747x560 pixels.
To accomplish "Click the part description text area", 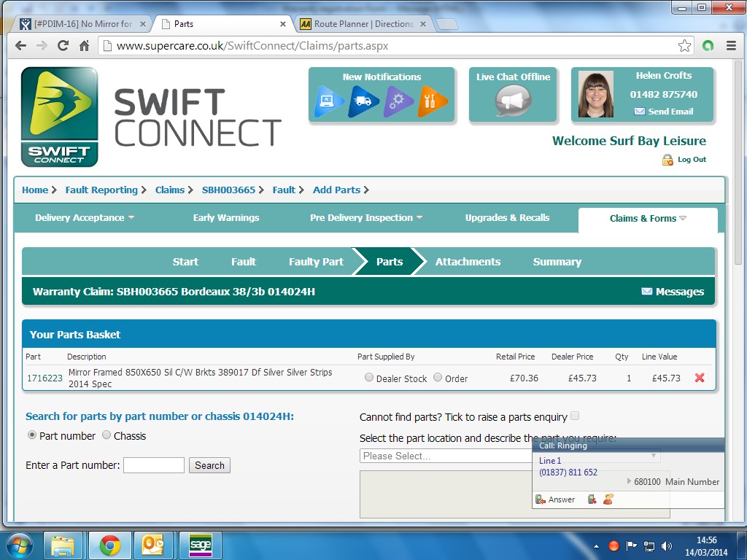I will [514, 494].
